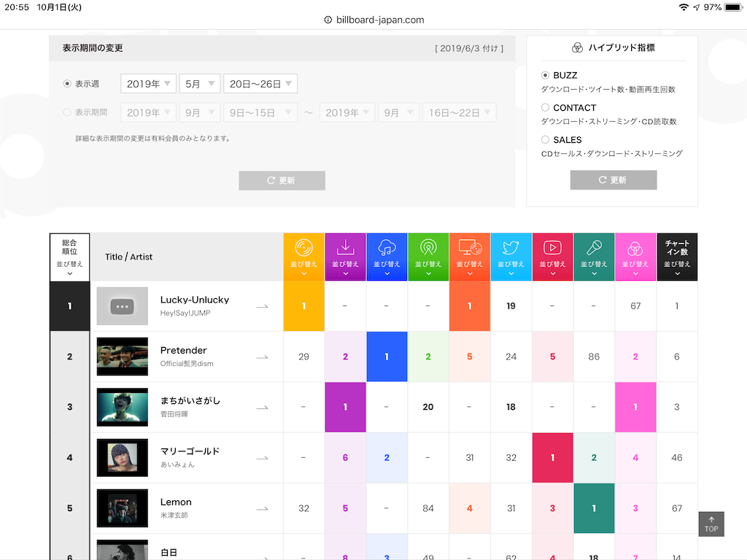The height and width of the screenshot is (560, 747).
Task: Click the trend arrow on the Pretender row
Action: (x=262, y=357)
